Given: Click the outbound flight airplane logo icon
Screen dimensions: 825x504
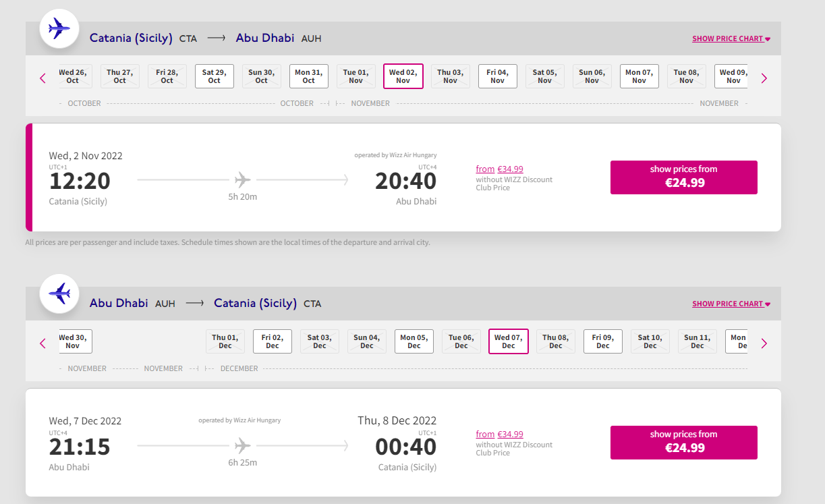Looking at the screenshot, I should (60, 28).
